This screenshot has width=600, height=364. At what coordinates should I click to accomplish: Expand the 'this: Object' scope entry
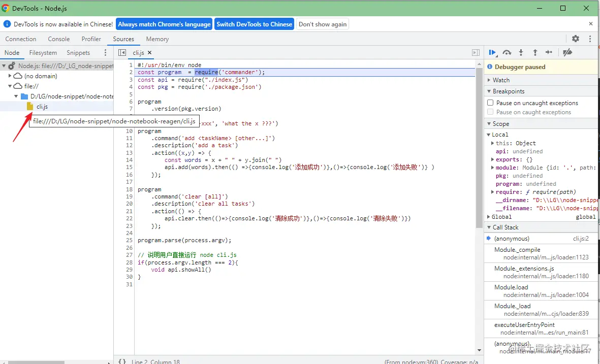493,143
